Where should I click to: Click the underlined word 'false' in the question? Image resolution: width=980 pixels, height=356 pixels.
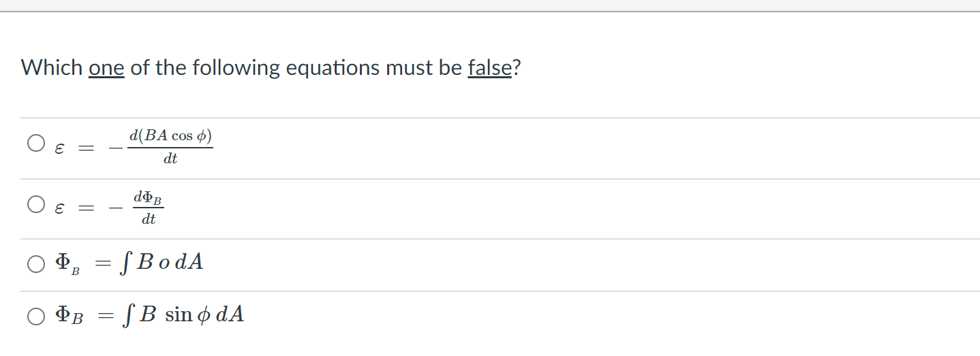(489, 68)
